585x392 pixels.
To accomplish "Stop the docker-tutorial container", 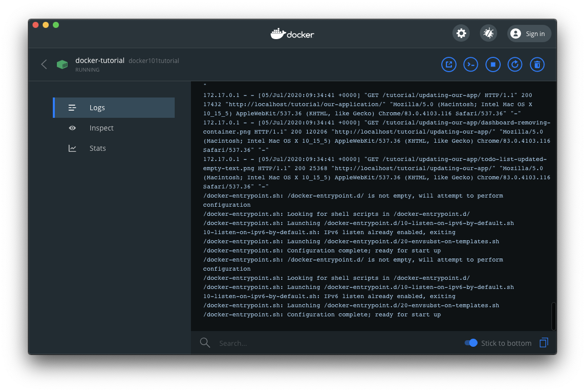I will click(x=493, y=64).
